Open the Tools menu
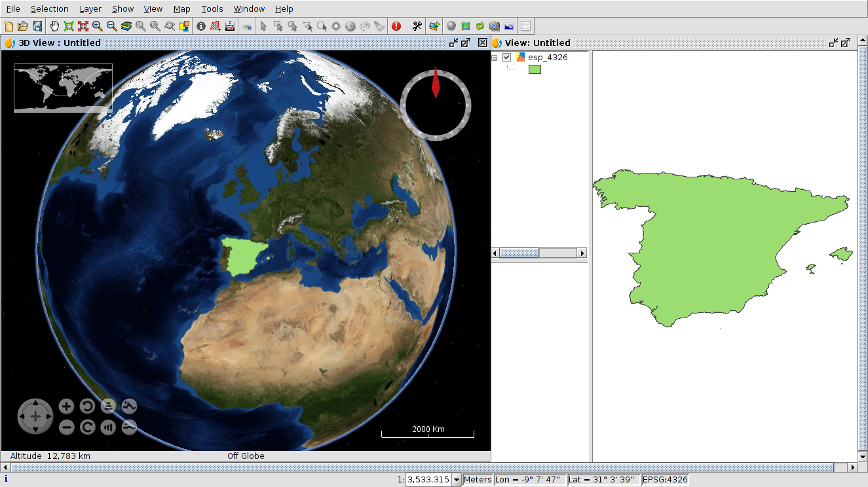Viewport: 868px width, 487px height. coord(212,9)
